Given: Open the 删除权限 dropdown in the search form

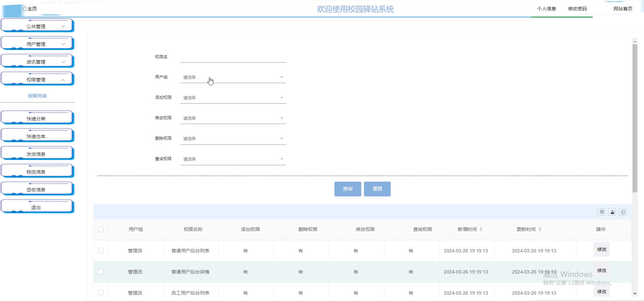Looking at the screenshot, I should [233, 139].
